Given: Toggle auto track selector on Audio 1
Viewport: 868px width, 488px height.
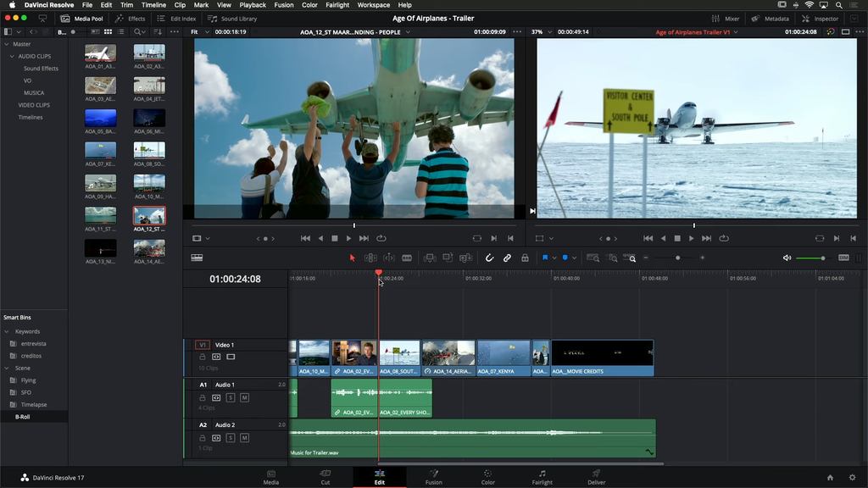Looking at the screenshot, I should (216, 398).
